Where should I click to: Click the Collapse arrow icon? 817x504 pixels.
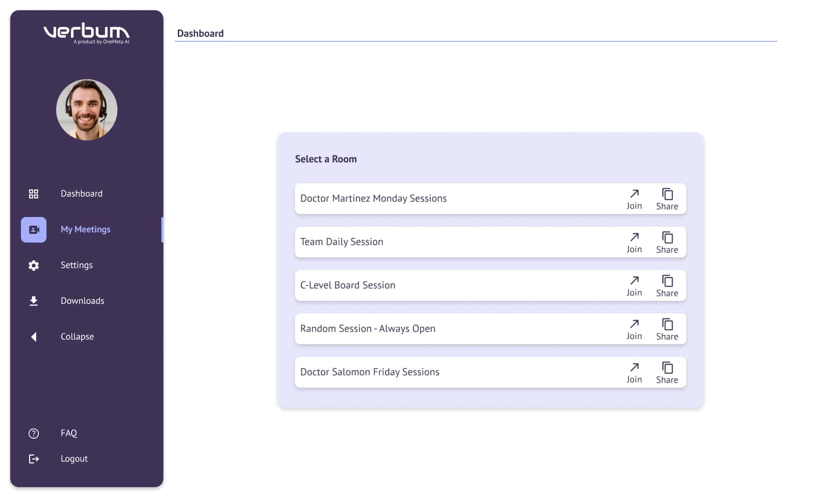[x=34, y=337]
